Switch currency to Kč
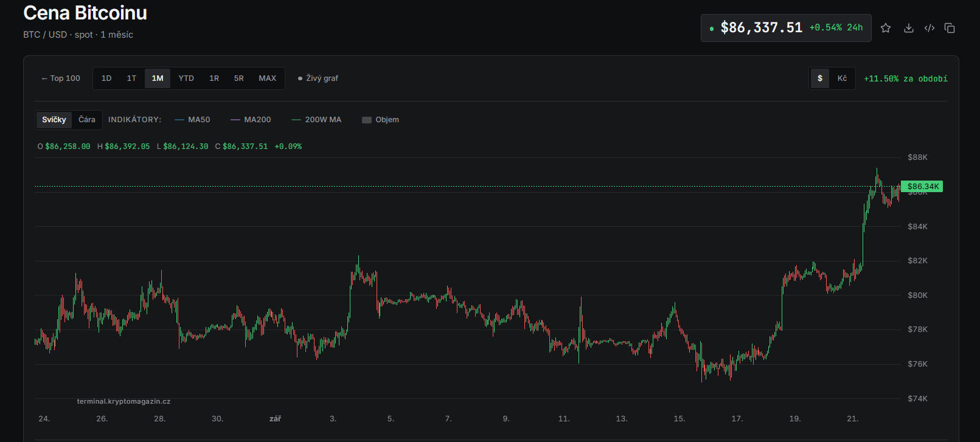980x442 pixels. click(842, 78)
